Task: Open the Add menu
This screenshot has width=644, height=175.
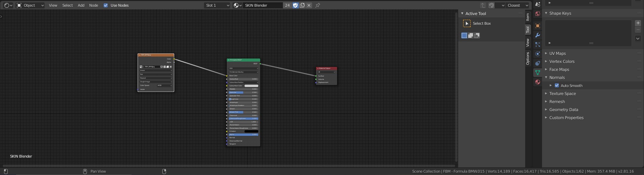Action: coord(81,5)
